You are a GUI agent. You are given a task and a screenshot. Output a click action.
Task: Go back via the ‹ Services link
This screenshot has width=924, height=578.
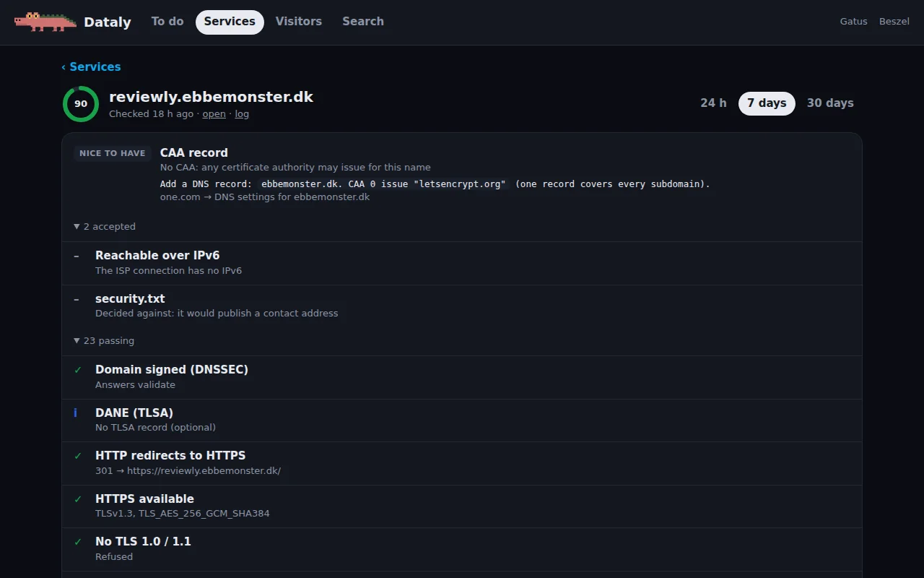[x=91, y=67]
